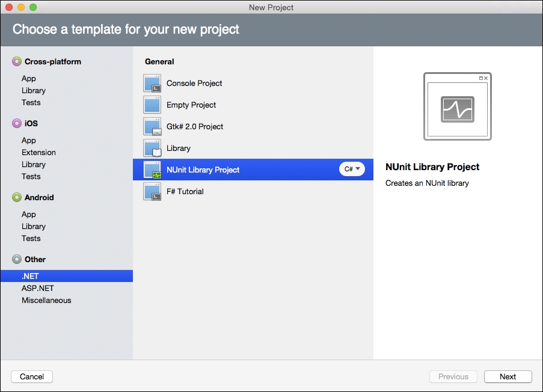Click the Android heading label
The image size is (543, 392).
click(39, 197)
